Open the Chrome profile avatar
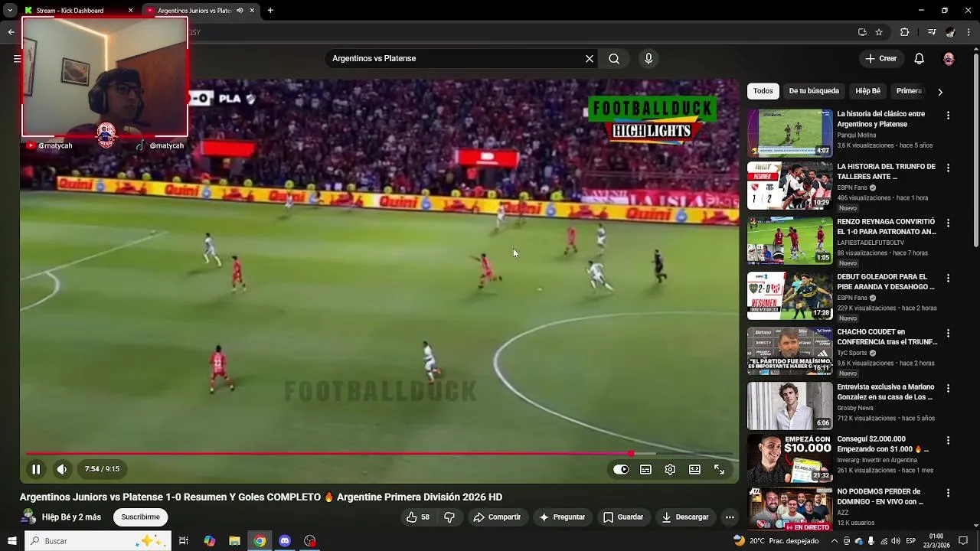Screen dimensions: 980x551 [950, 32]
